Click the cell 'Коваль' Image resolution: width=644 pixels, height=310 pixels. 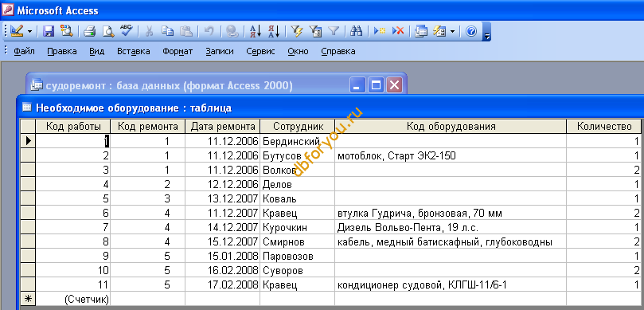(298, 198)
